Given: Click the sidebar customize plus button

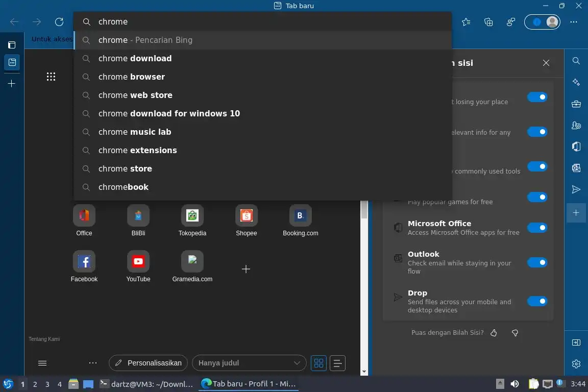Looking at the screenshot, I should click(x=576, y=213).
